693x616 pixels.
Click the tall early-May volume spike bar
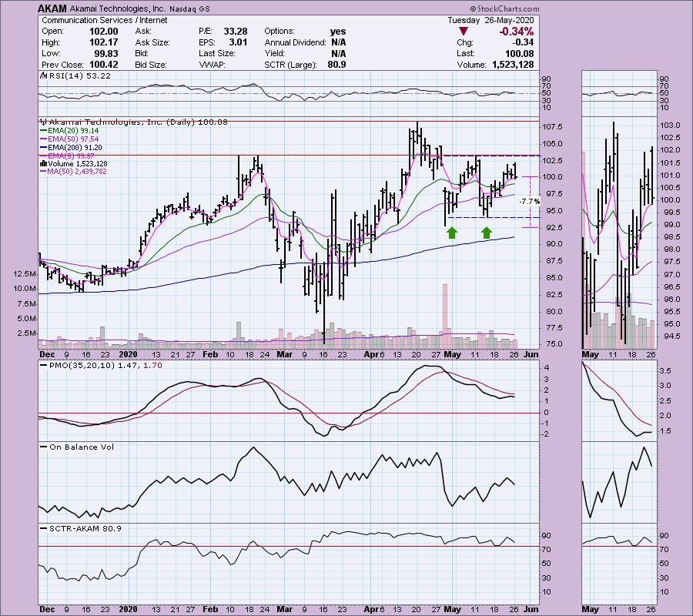pos(445,316)
